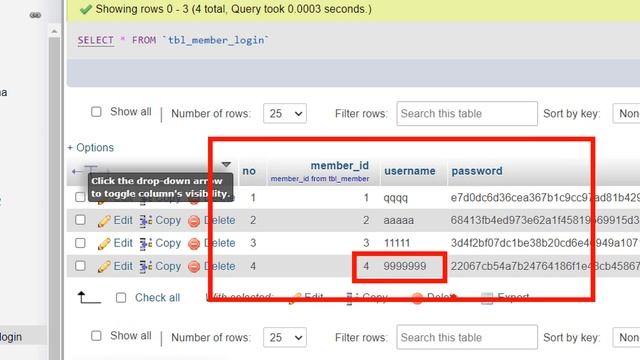Click the password hash starting 3d4f2bf0

tap(545, 243)
